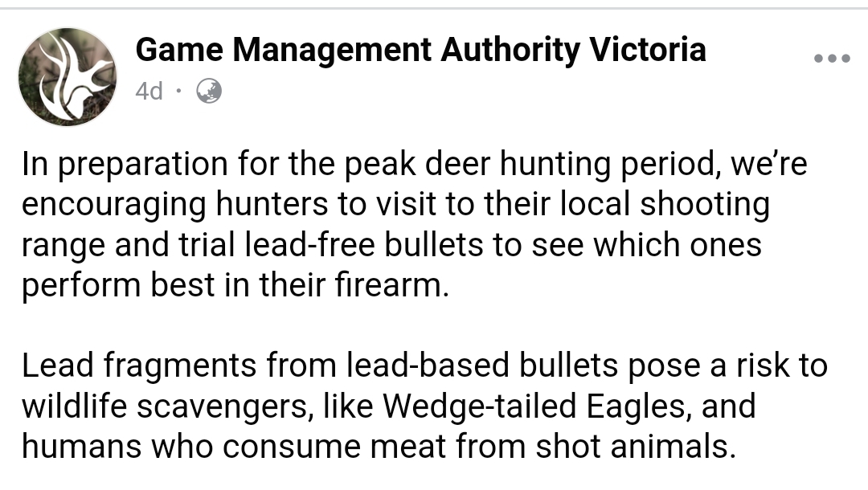Select the first paragraph about deer hunting
Screen dimensions: 868x490
414,225
